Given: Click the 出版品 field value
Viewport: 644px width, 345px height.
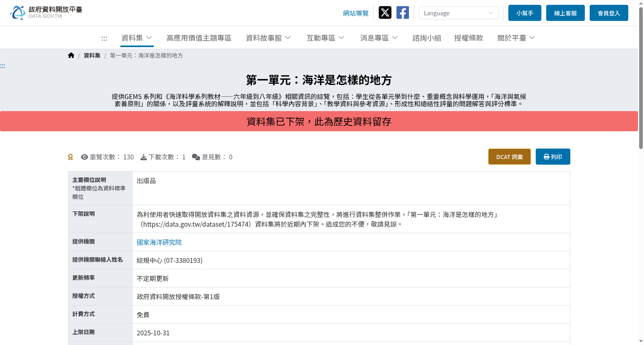Looking at the screenshot, I should (x=147, y=181).
